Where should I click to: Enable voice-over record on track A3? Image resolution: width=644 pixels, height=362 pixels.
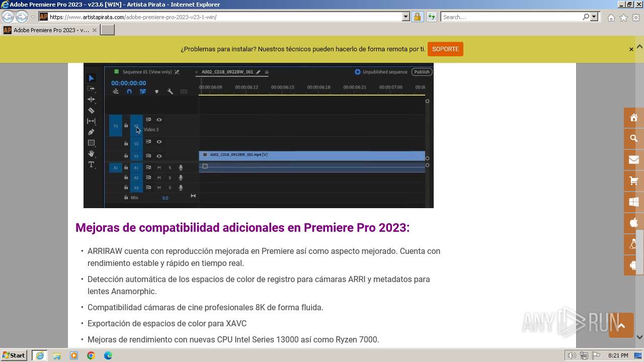pyautogui.click(x=181, y=188)
